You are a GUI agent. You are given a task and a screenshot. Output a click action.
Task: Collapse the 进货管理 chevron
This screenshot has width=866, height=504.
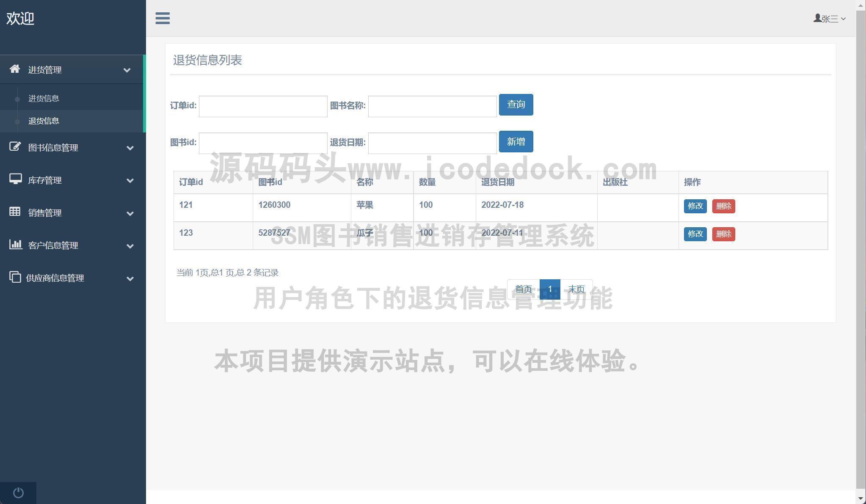point(127,70)
